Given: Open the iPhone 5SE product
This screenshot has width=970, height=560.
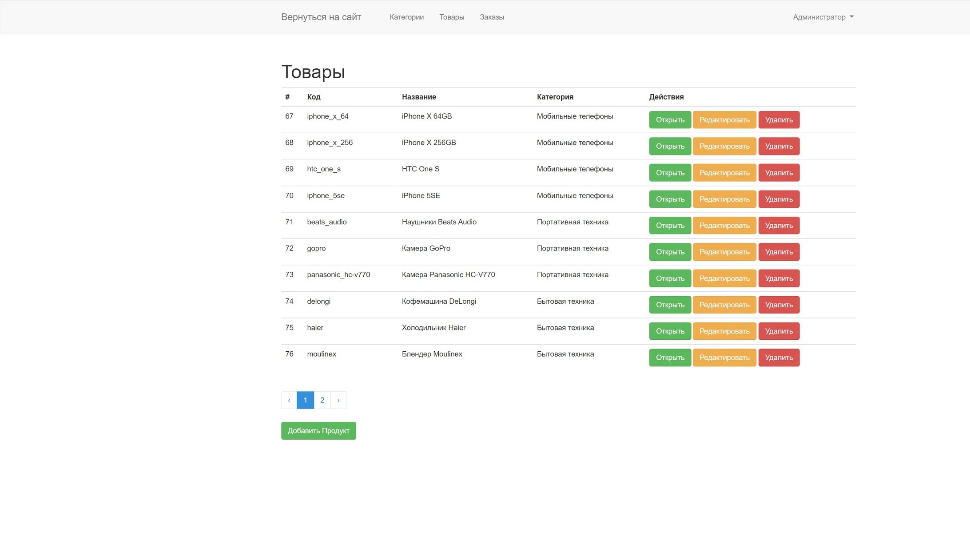Looking at the screenshot, I should click(x=670, y=199).
